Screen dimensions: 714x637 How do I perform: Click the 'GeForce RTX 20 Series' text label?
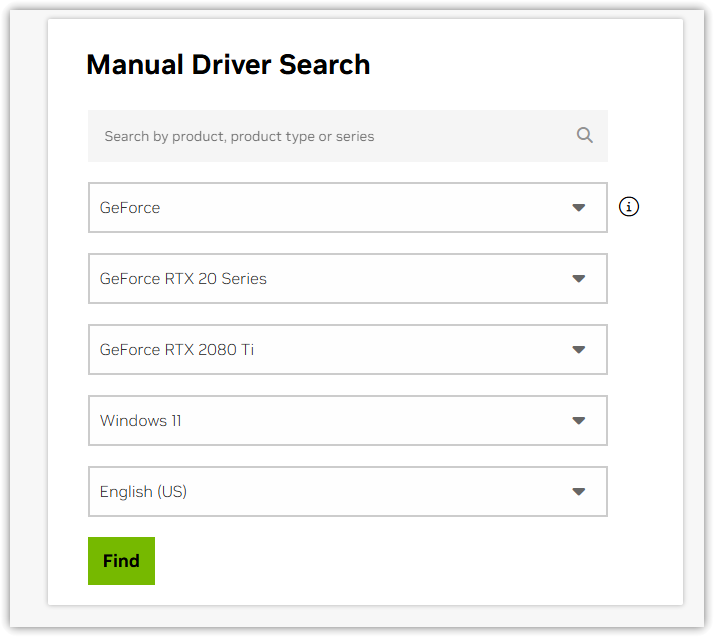[x=183, y=279]
